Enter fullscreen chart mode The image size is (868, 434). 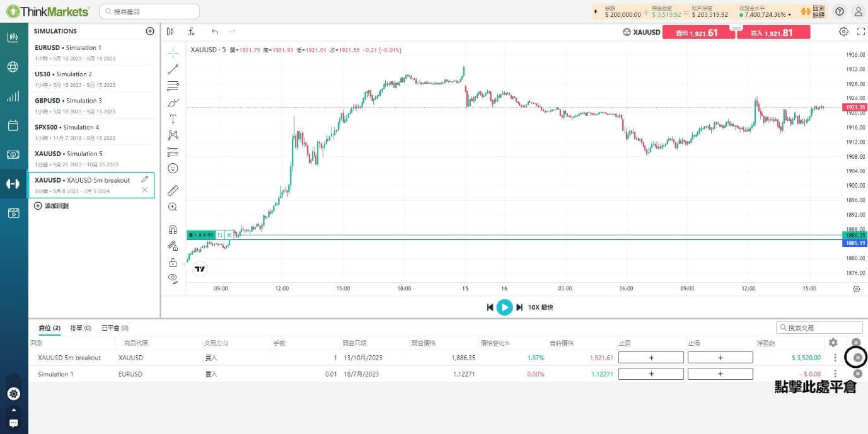point(861,31)
